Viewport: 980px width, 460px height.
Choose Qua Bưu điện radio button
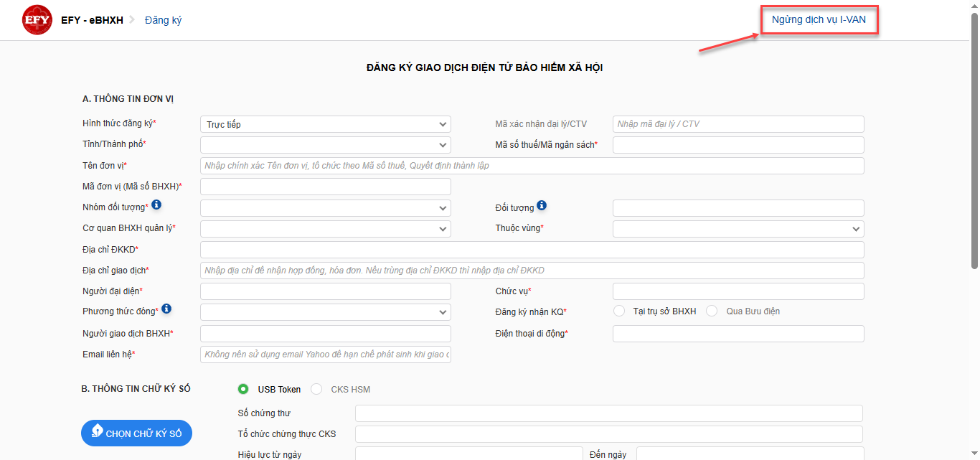click(x=712, y=311)
